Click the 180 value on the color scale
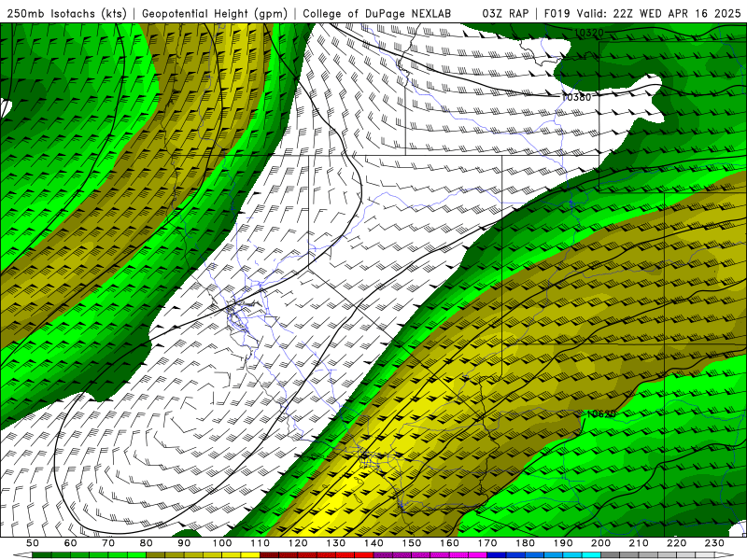Image resolution: width=747 pixels, height=560 pixels. (525, 543)
